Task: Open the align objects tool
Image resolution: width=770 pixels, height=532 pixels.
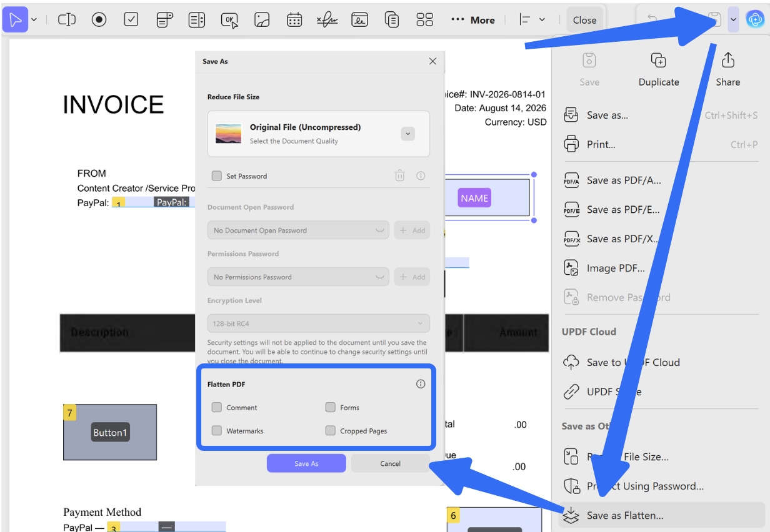Action: tap(525, 19)
